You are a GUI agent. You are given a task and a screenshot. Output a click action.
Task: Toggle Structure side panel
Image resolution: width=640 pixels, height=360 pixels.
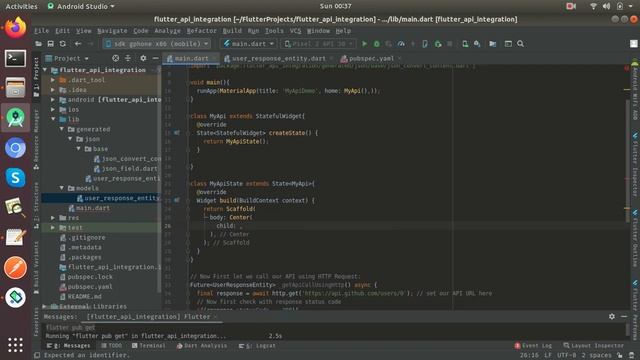36,205
